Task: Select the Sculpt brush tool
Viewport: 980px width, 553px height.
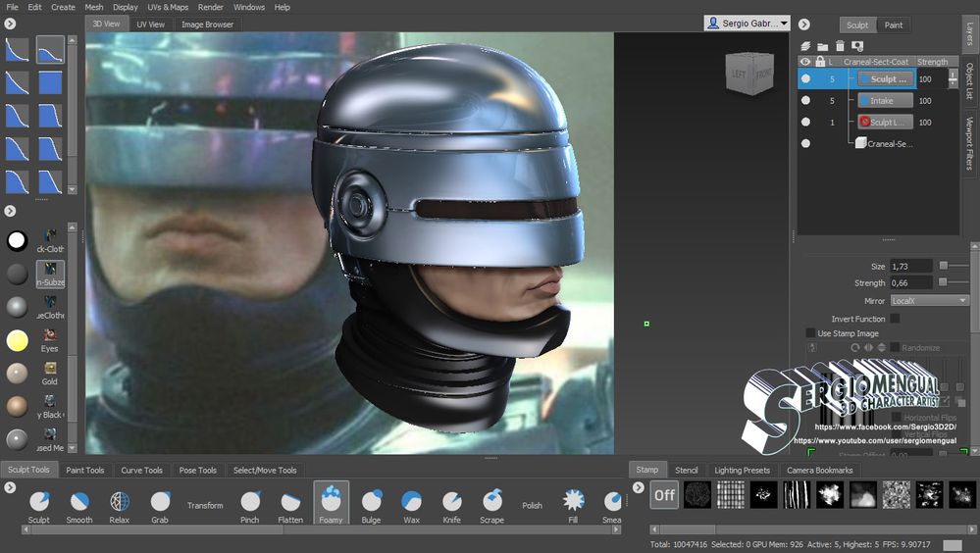Action: (39, 506)
